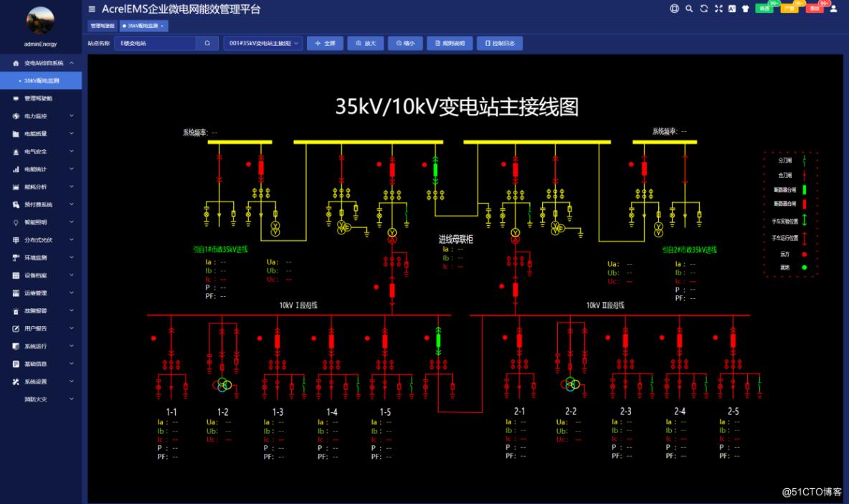The height and width of the screenshot is (504, 849).
Task: Expand the 电能质量 sidebar menu
Action: point(41,134)
